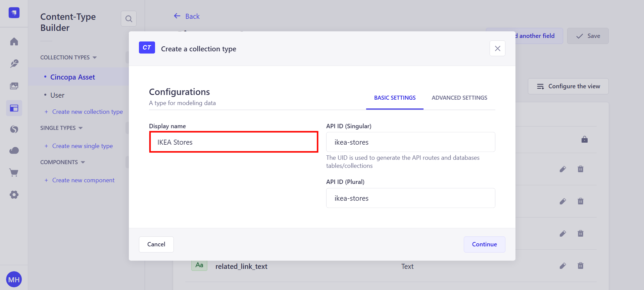Open the Content Manager feather icon
The height and width of the screenshot is (290, 644).
[14, 64]
